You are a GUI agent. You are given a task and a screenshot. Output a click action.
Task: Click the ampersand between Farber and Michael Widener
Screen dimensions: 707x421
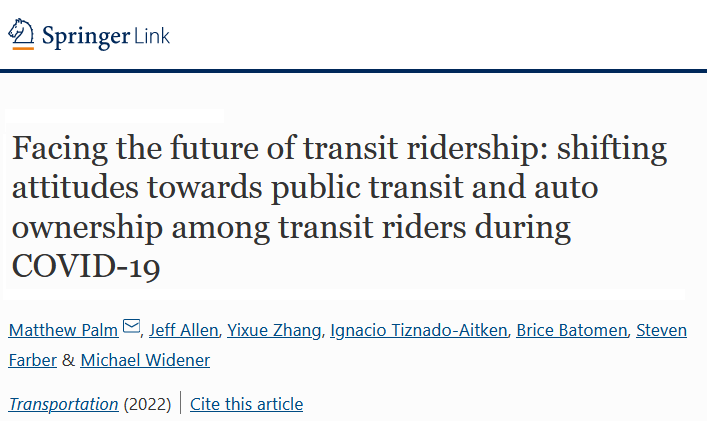(69, 360)
